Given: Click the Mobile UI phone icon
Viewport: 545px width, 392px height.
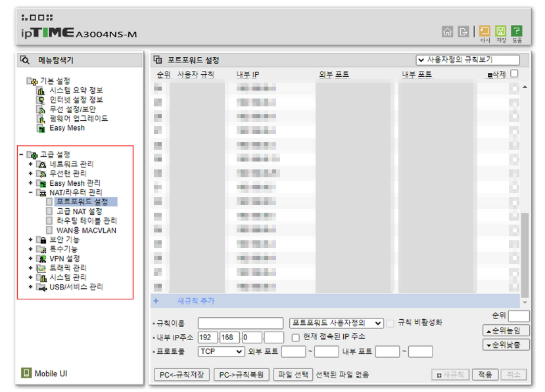Looking at the screenshot, I should [x=26, y=373].
